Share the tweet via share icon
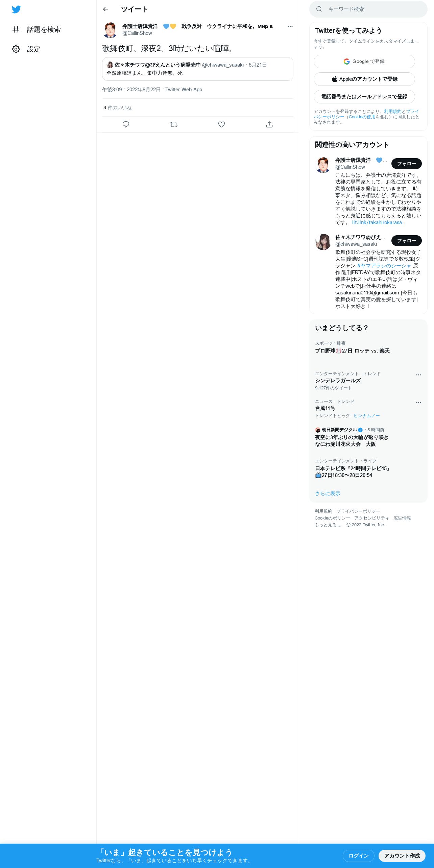 pos(269,124)
